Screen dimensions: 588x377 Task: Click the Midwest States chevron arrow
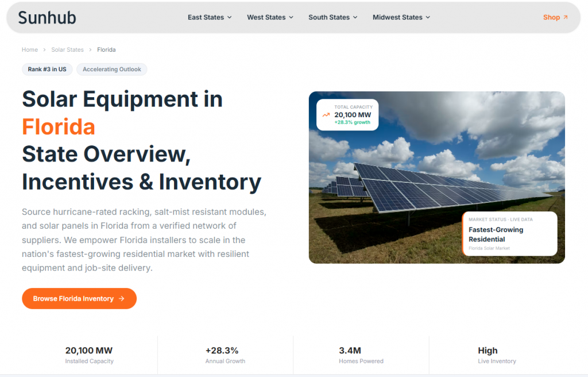tap(428, 17)
